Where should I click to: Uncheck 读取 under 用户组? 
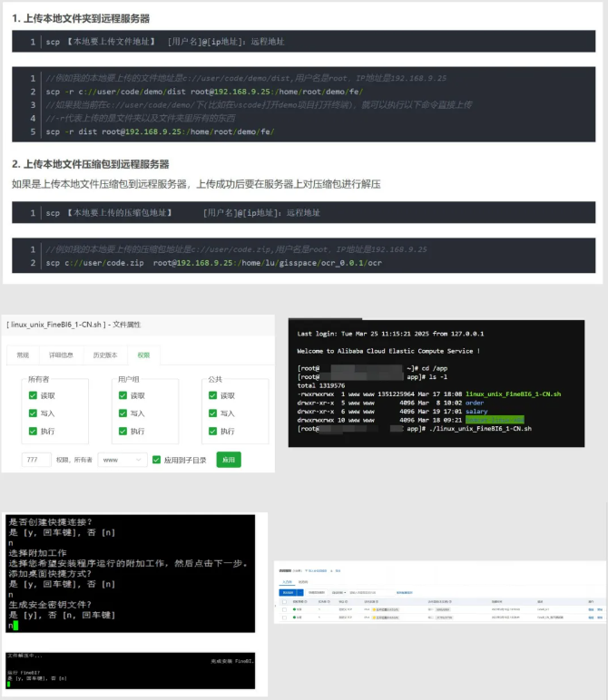tap(123, 395)
